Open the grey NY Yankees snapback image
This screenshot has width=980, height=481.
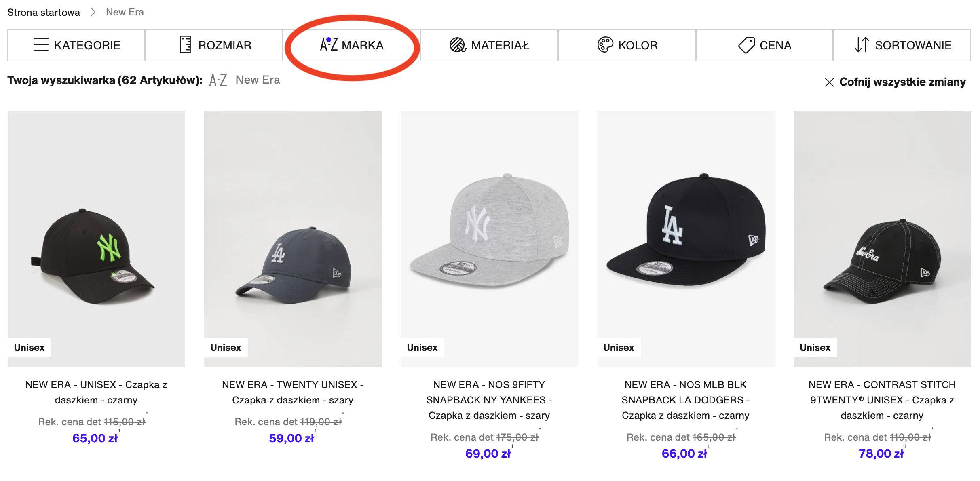pos(489,238)
